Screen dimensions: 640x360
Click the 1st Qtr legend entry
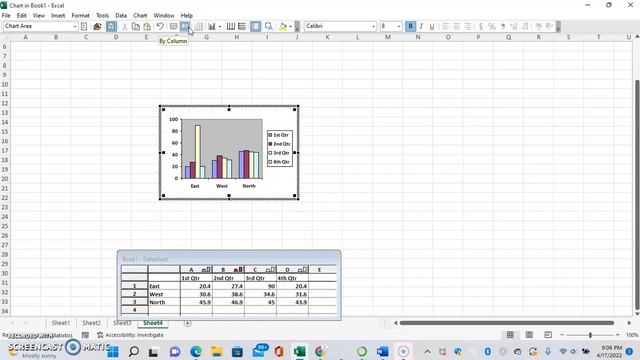click(x=278, y=135)
